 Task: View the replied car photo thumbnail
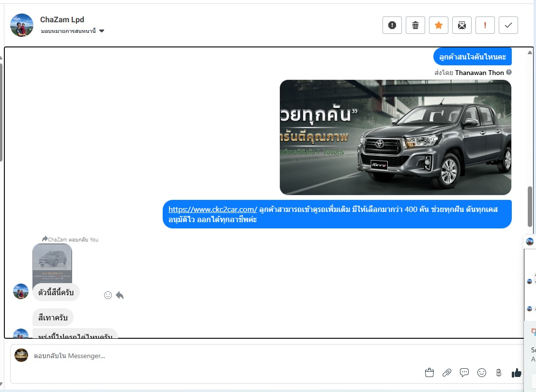tap(52, 262)
